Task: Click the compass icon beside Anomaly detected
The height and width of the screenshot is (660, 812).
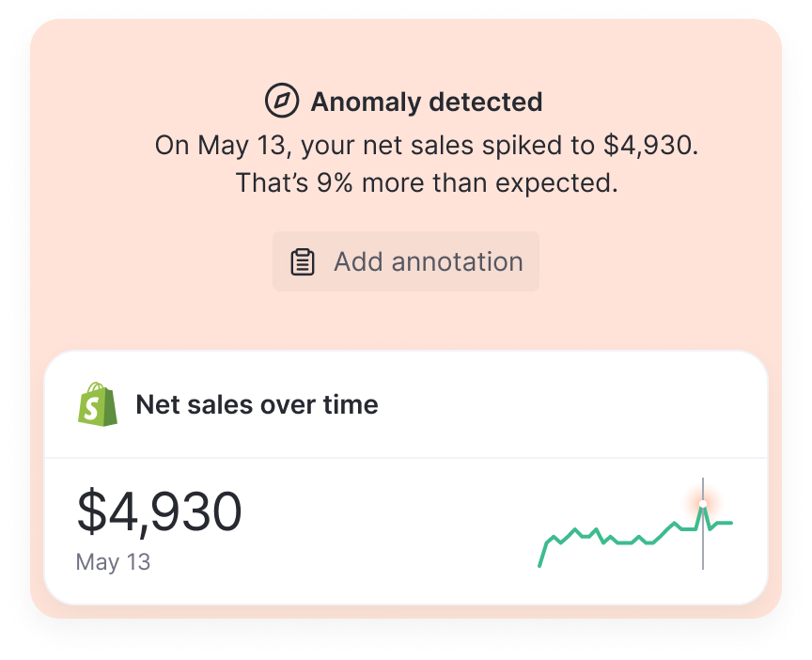Action: 282,101
